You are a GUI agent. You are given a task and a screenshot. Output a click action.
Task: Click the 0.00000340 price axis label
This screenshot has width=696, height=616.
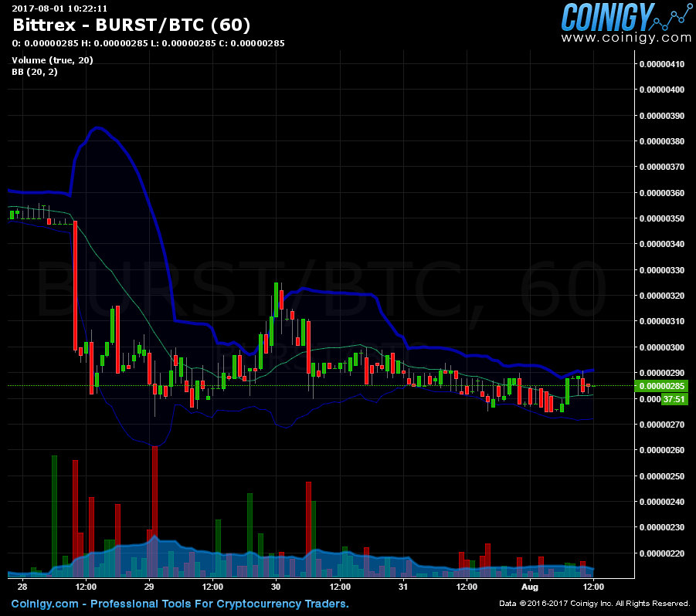tap(662, 244)
